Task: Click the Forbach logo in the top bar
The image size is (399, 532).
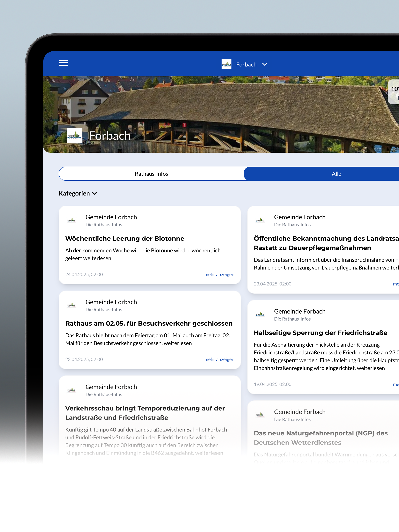Action: click(226, 64)
